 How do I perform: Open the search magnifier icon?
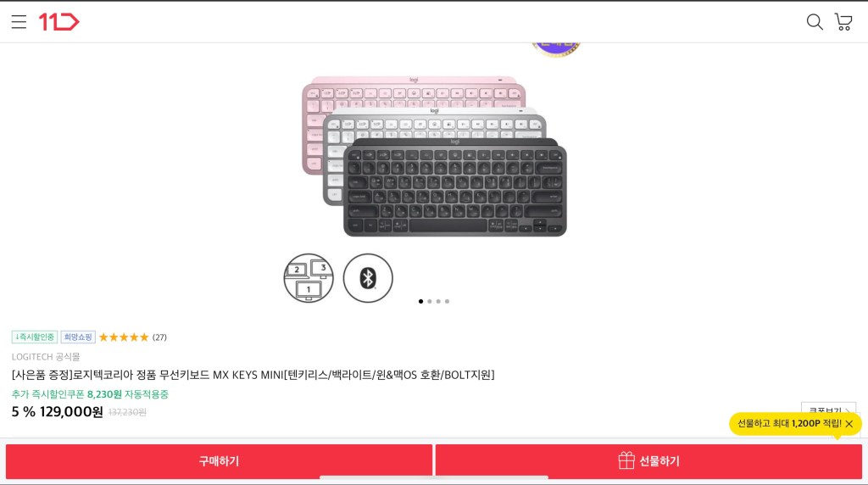pyautogui.click(x=815, y=21)
